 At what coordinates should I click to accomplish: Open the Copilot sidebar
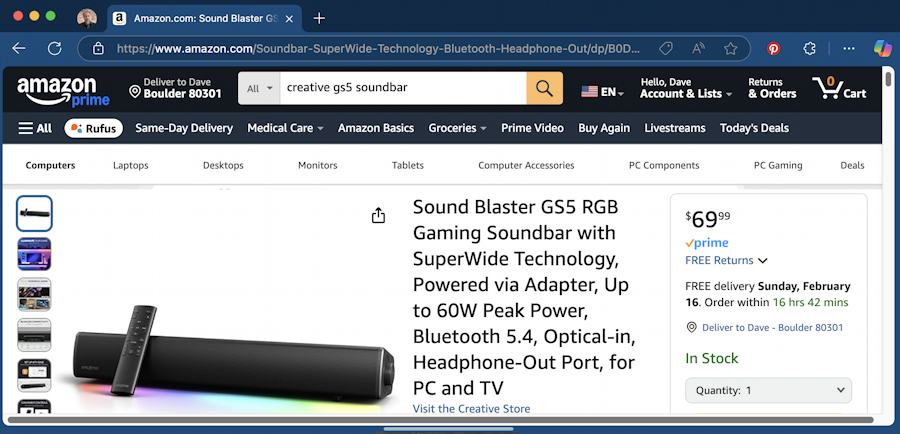[x=882, y=49]
